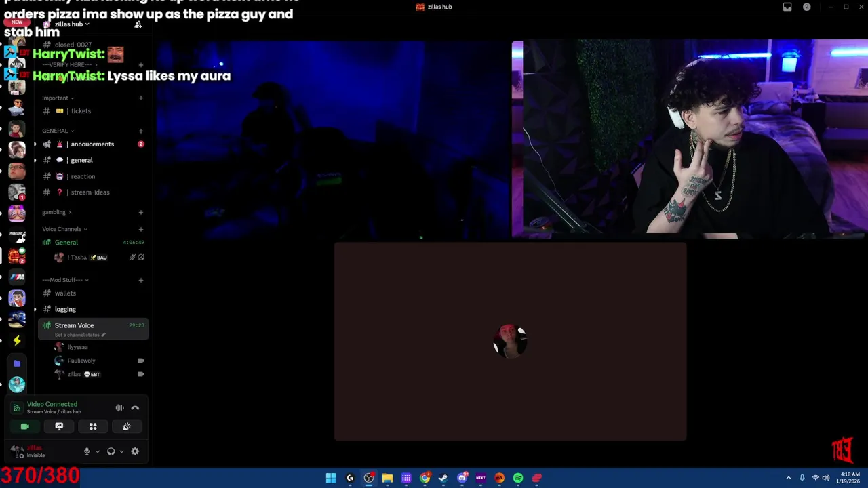The image size is (868, 488).
Task: Collapse the Voice Channels category
Action: click(64, 229)
